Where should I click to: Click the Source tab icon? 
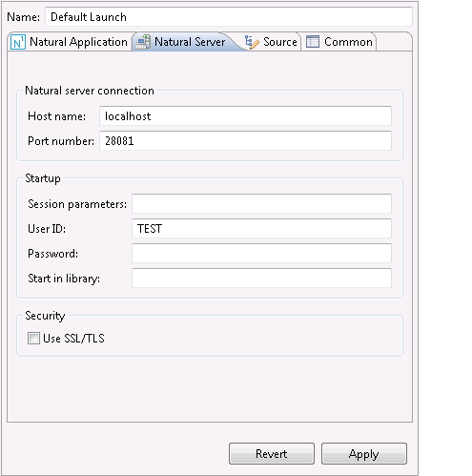tap(252, 42)
